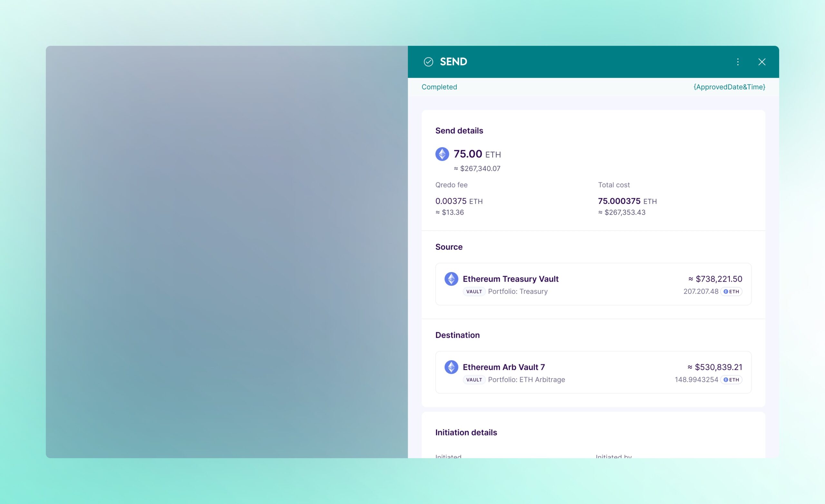Click the 207.207.48 ETH balance figure
825x504 pixels.
point(701,291)
